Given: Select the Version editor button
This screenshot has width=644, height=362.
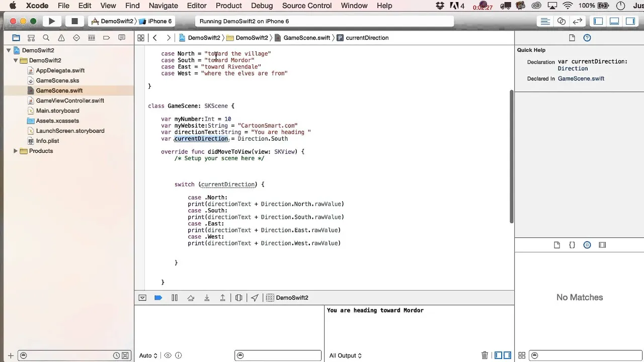Looking at the screenshot, I should pyautogui.click(x=578, y=21).
